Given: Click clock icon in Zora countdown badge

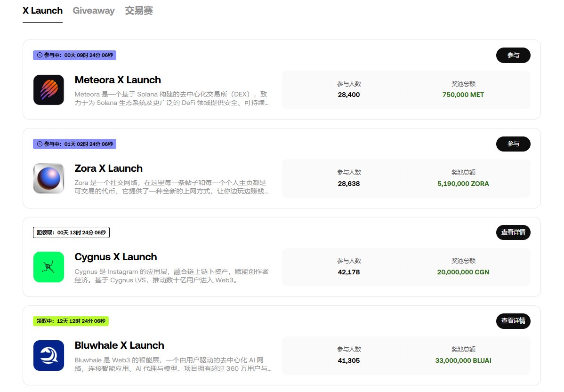Looking at the screenshot, I should coord(40,144).
